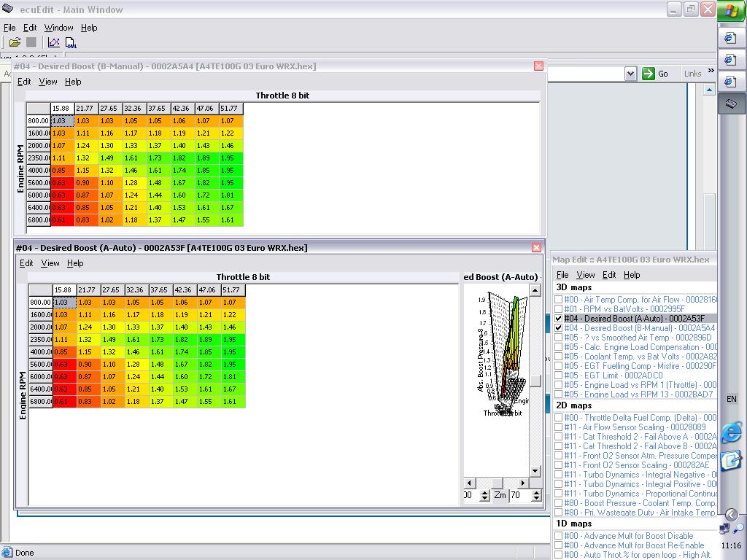Open Edit menu in Map Edit panel
This screenshot has height=560, width=747.
coord(609,275)
